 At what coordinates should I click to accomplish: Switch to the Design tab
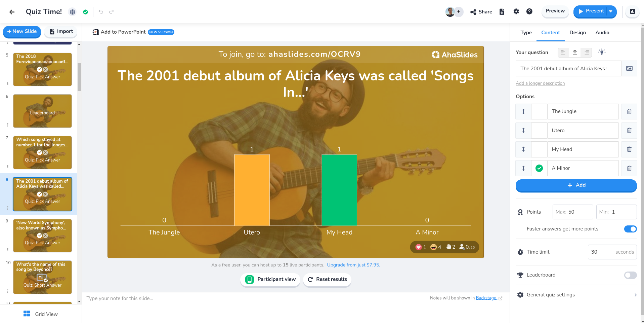point(577,33)
